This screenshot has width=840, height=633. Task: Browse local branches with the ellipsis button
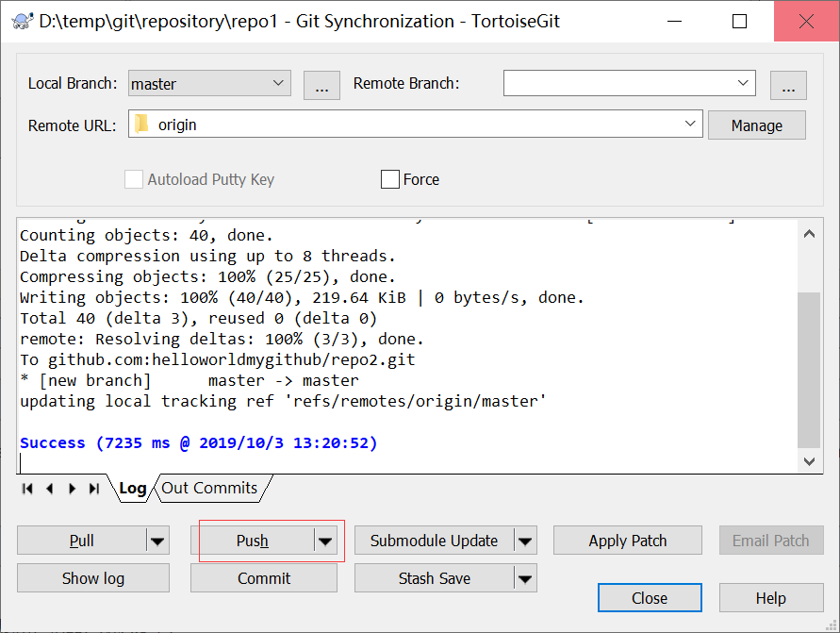321,85
